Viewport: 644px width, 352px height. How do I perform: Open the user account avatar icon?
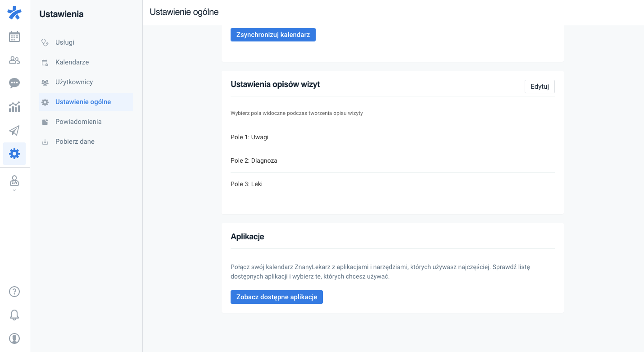(14, 338)
